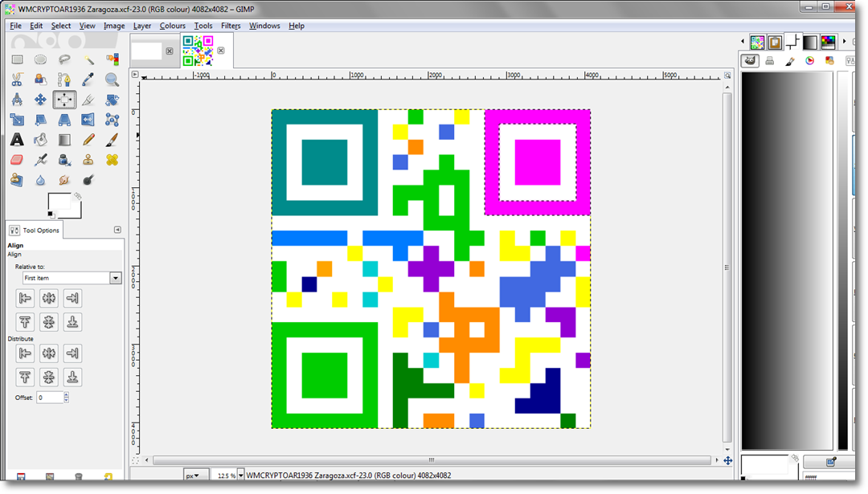Activate the Foreground Select tool

pyautogui.click(x=40, y=80)
